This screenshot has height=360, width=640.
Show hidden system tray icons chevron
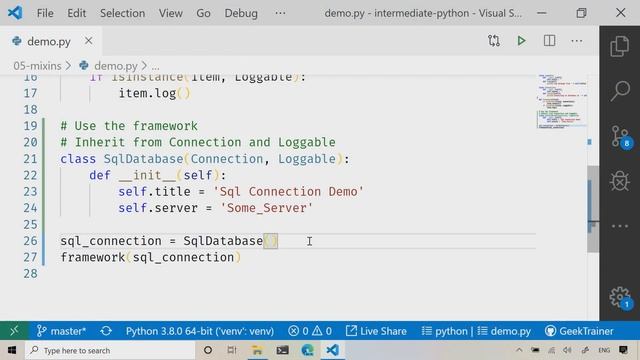pyautogui.click(x=519, y=350)
